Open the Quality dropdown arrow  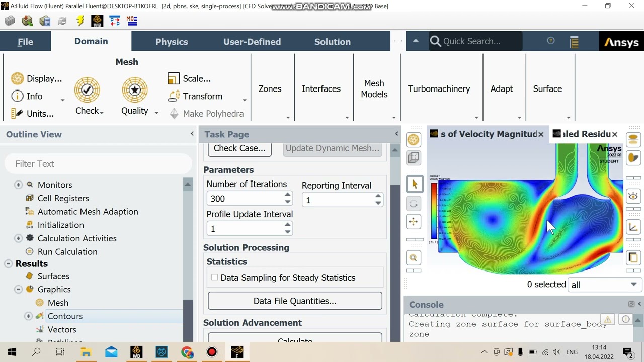[x=156, y=113]
